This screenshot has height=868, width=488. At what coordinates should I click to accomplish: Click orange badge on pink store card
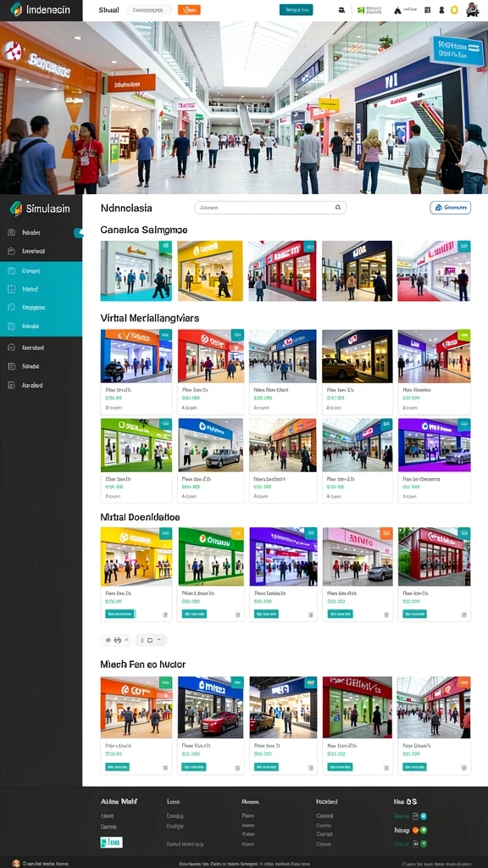385,532
